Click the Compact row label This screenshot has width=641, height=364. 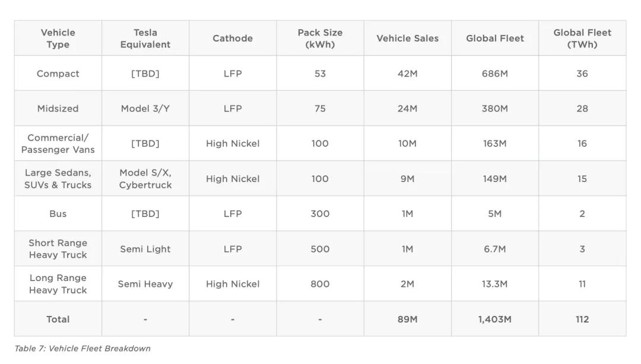click(x=58, y=74)
